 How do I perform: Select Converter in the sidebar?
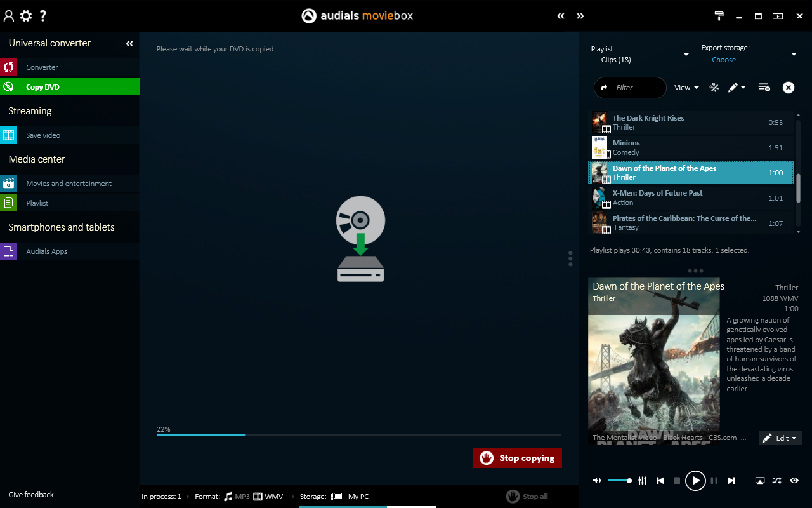pos(42,67)
